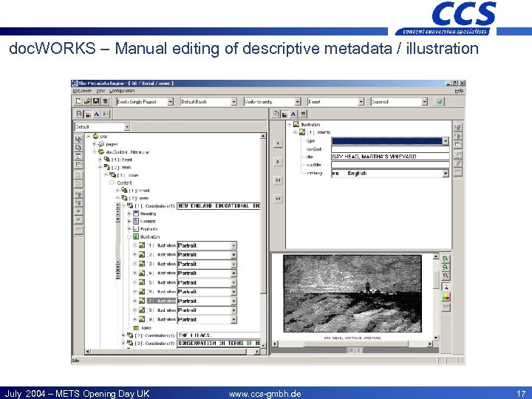Collapse the Illustration node in left tree
The image size is (532, 399).
(129, 237)
